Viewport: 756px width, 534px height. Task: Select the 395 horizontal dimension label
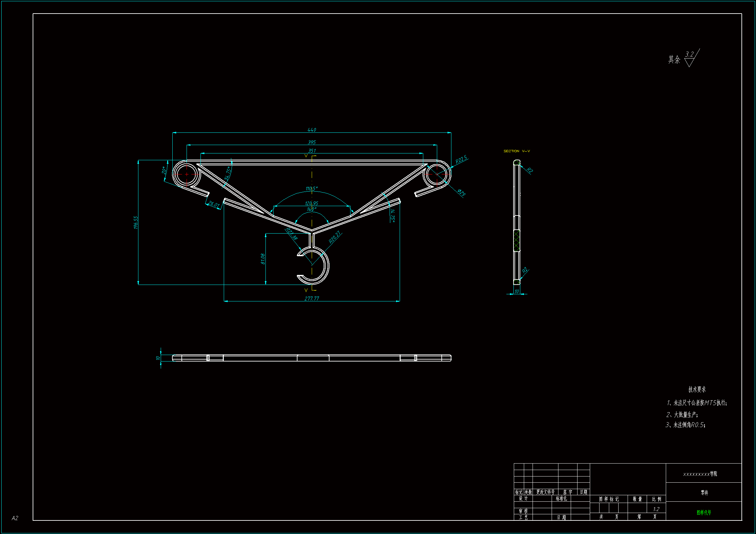311,142
